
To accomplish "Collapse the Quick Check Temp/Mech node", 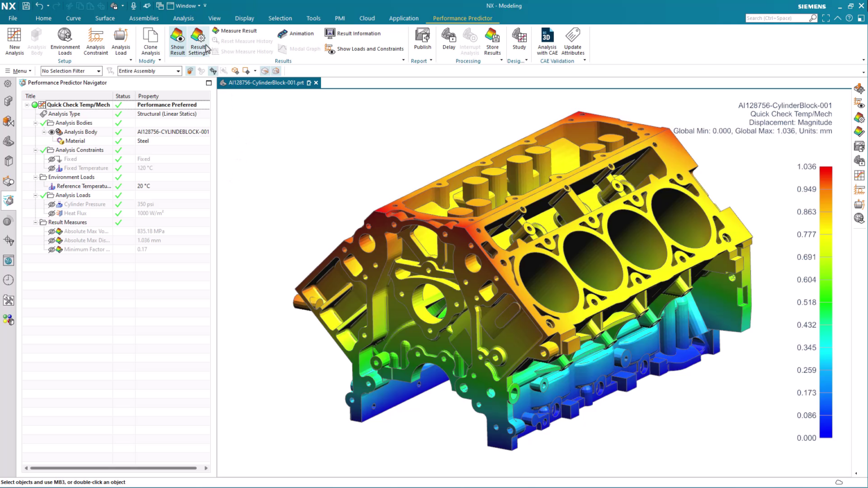I will pos(27,105).
